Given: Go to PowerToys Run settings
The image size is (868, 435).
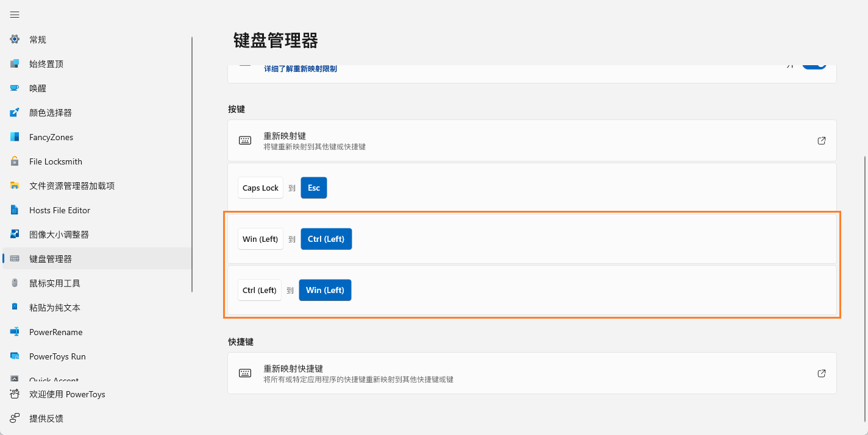Looking at the screenshot, I should (x=57, y=356).
